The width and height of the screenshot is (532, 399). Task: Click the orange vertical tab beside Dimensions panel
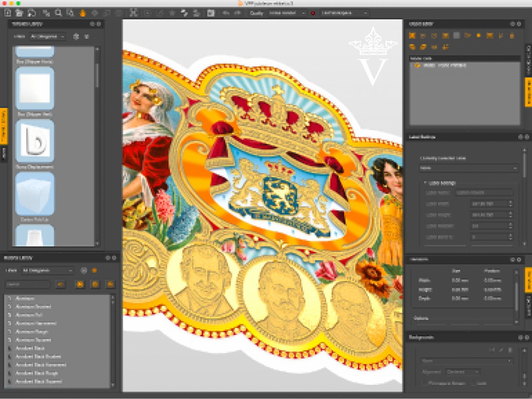coord(529,281)
